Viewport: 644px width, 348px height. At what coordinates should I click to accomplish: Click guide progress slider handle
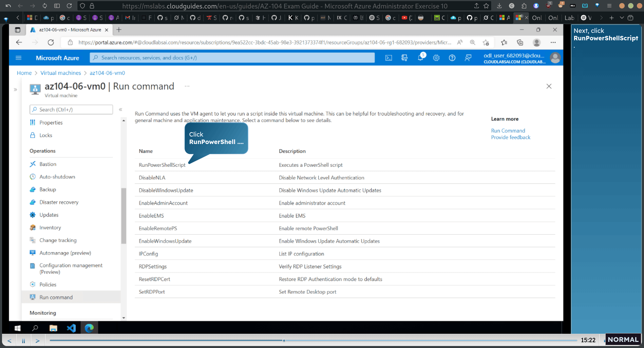(284, 341)
